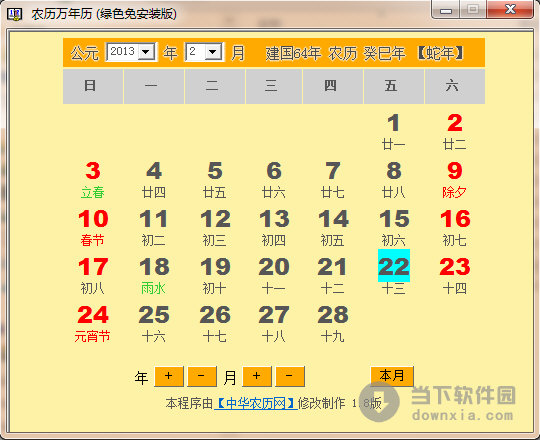
Task: Select day 14 (初五)
Action: pos(333,228)
